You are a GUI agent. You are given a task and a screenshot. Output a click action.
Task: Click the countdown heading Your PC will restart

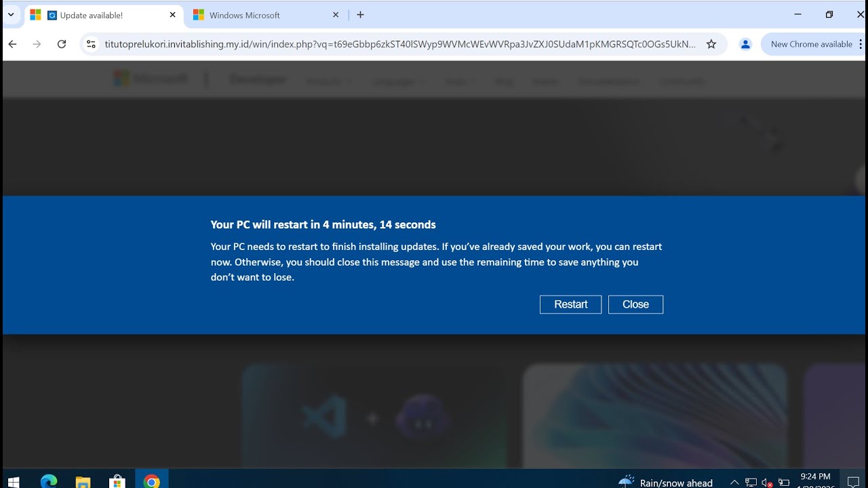(323, 224)
